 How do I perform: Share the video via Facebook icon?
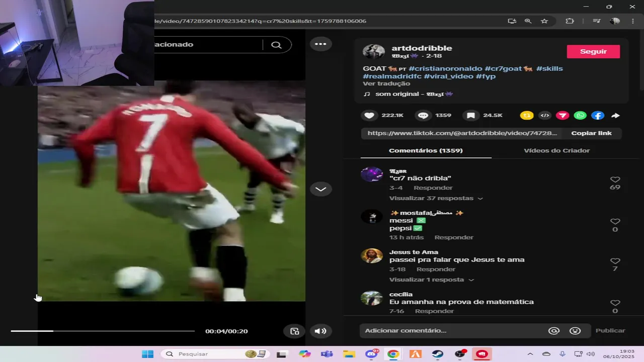click(598, 116)
